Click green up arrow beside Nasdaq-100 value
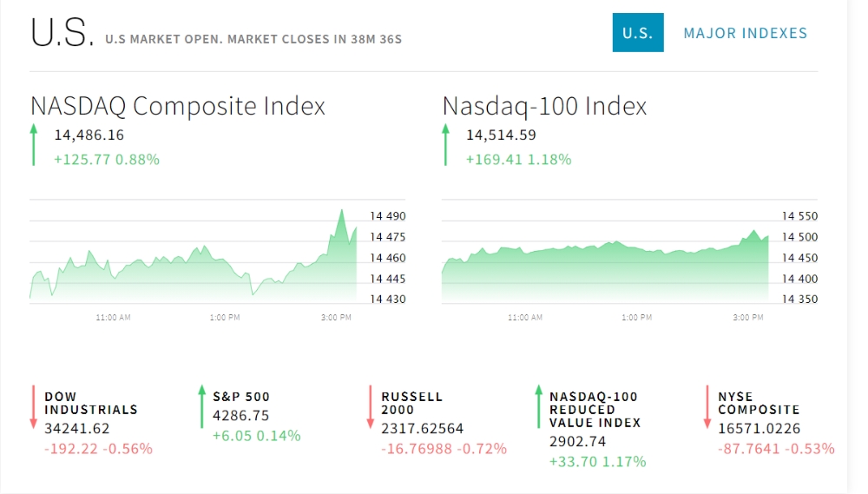Screen dimensions: 868x494 pyautogui.click(x=446, y=144)
